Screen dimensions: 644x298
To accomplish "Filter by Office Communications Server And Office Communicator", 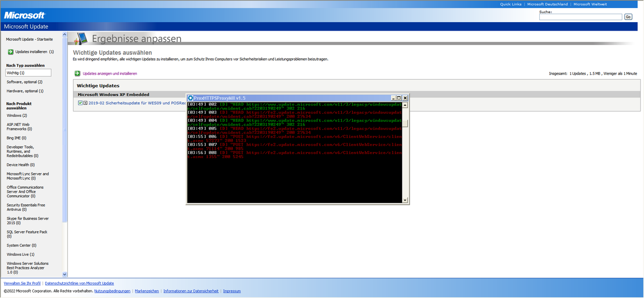I will [25, 192].
